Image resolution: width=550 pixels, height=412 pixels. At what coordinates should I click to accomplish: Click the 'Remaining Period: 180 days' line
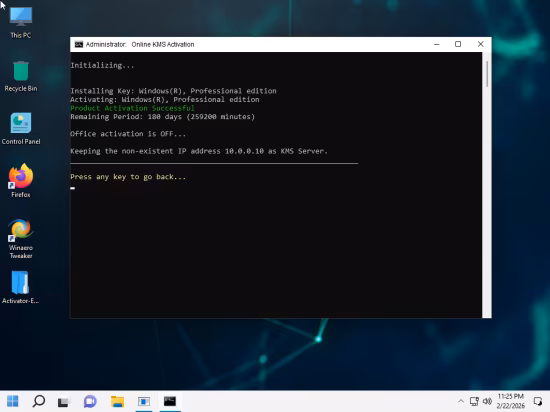coord(162,117)
